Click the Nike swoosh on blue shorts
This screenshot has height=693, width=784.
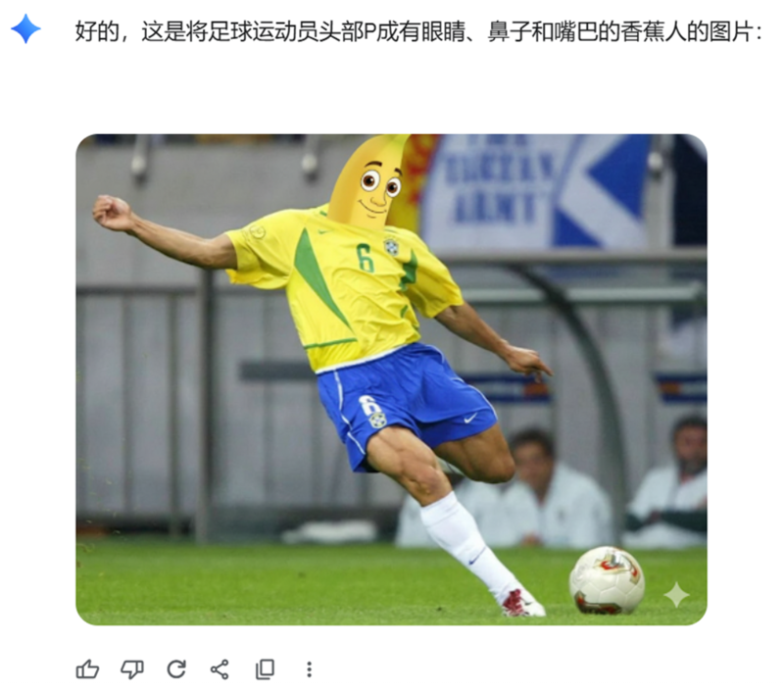click(470, 418)
